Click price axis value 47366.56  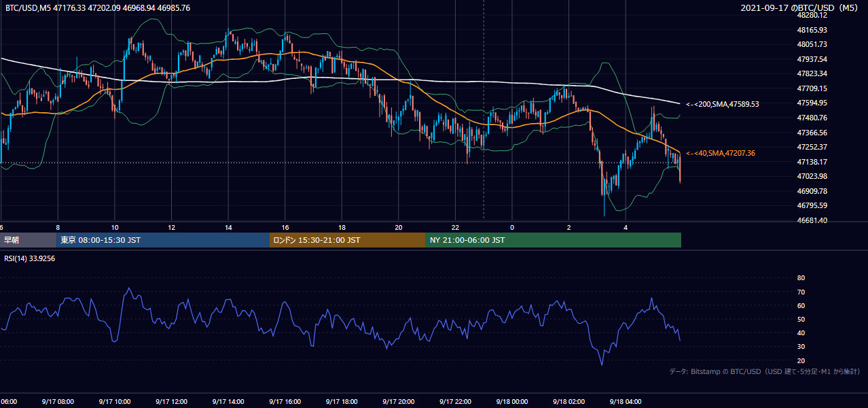[x=812, y=133]
